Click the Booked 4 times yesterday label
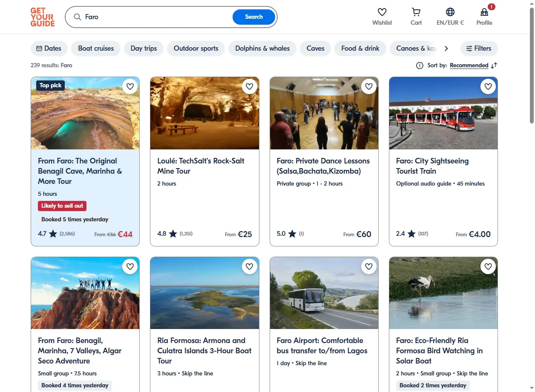535x392 pixels. point(75,386)
